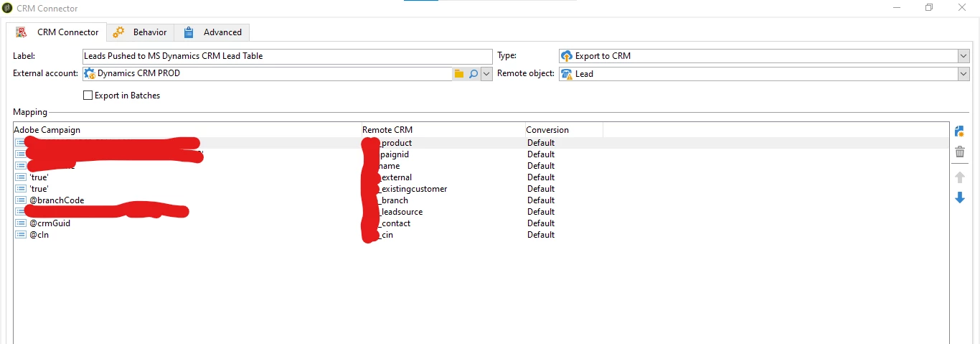Expand External account dropdown arrow
This screenshot has width=980, height=344.
(486, 74)
